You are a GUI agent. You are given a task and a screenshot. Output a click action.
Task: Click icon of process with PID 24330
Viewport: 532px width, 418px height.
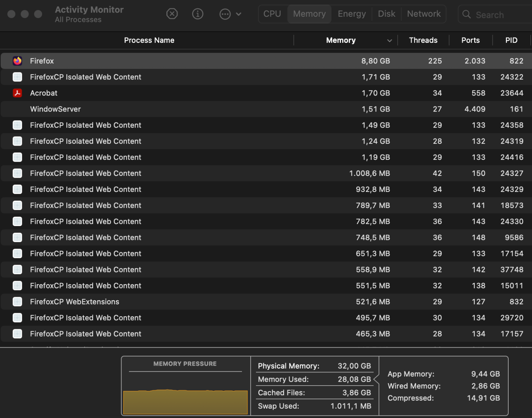17,221
